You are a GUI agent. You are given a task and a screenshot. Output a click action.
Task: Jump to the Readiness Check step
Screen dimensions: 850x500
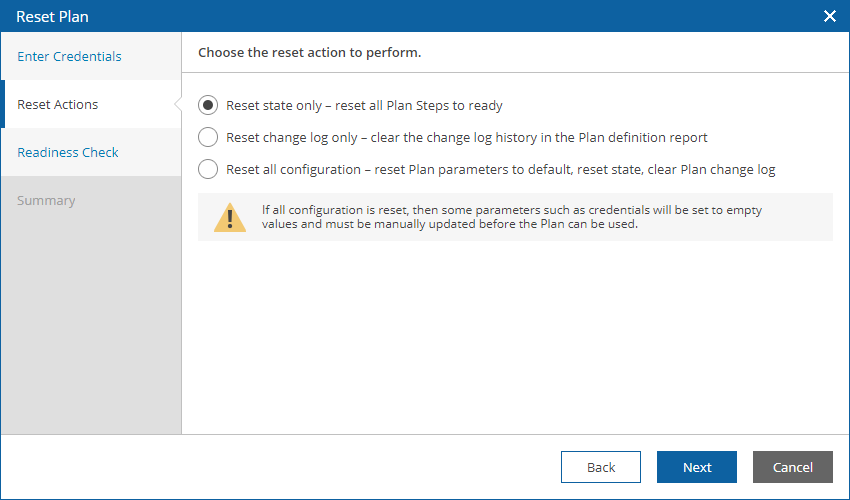68,152
